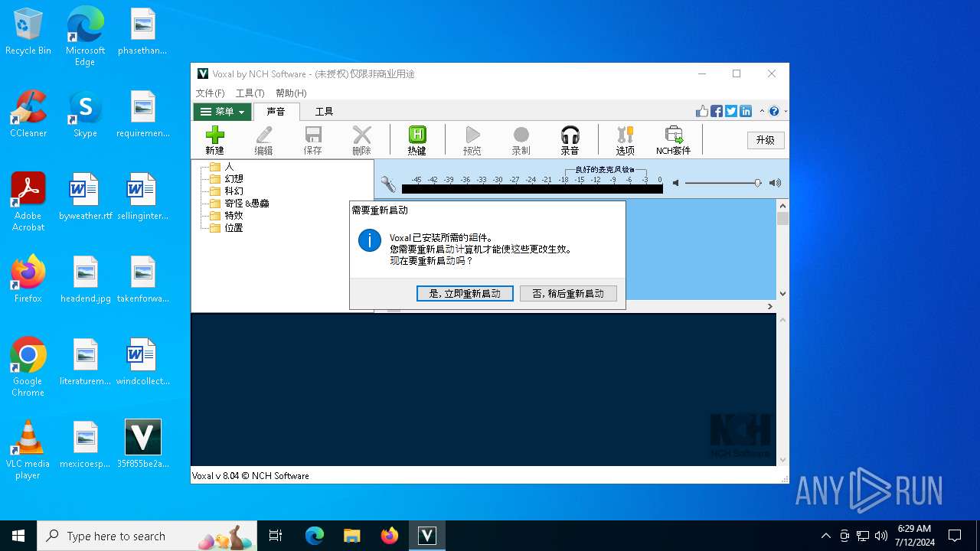Screen dimensions: 980x551
Task: Click the 新建 (New) green plus icon
Action: click(x=215, y=135)
